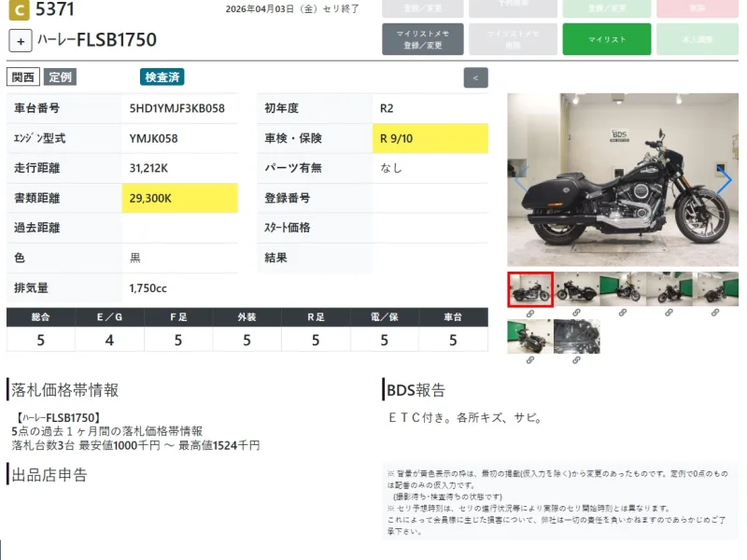The height and width of the screenshot is (560, 747).
Task: Click the highlighted 29,300K document distance
Action: click(179, 198)
